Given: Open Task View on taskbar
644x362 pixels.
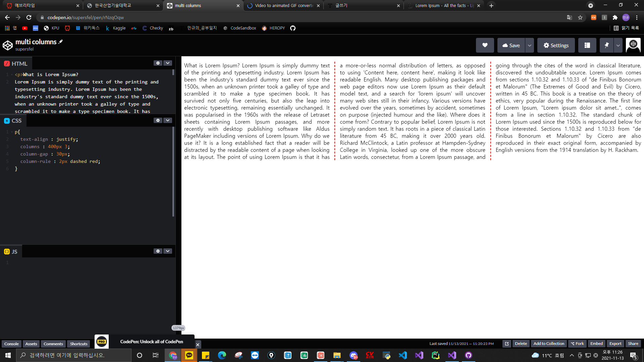Looking at the screenshot, I should [156, 355].
